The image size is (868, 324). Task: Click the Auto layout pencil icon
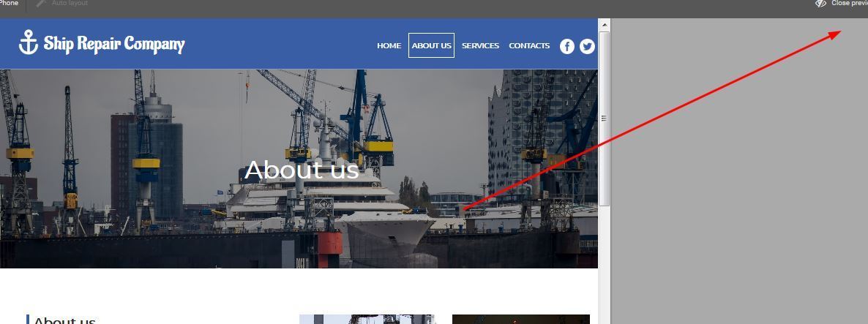coord(40,4)
